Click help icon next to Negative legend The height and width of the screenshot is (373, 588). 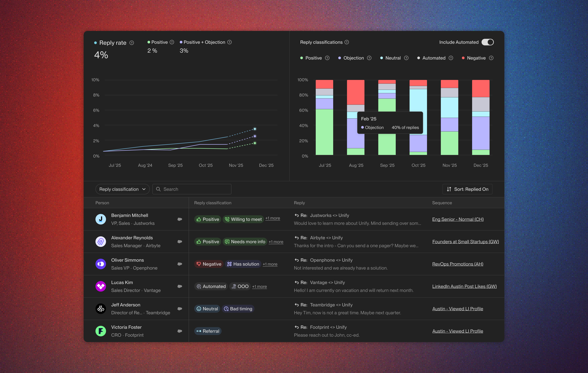pos(491,58)
